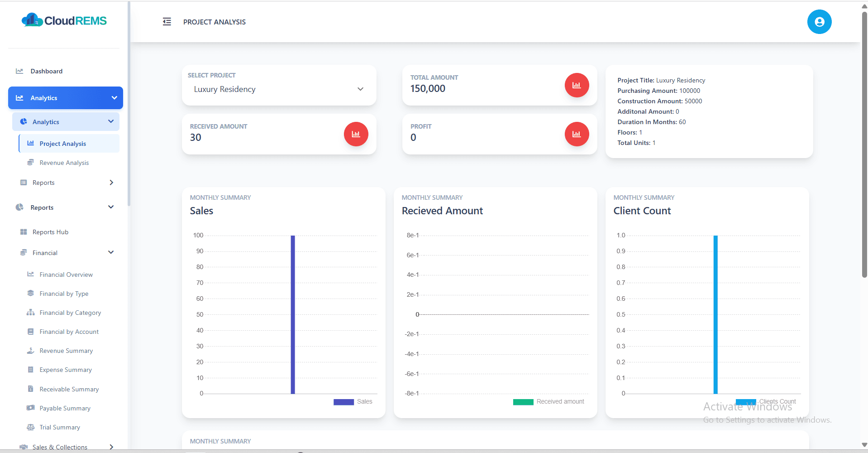
Task: Click the Expense Summary receipt icon
Action: click(31, 370)
